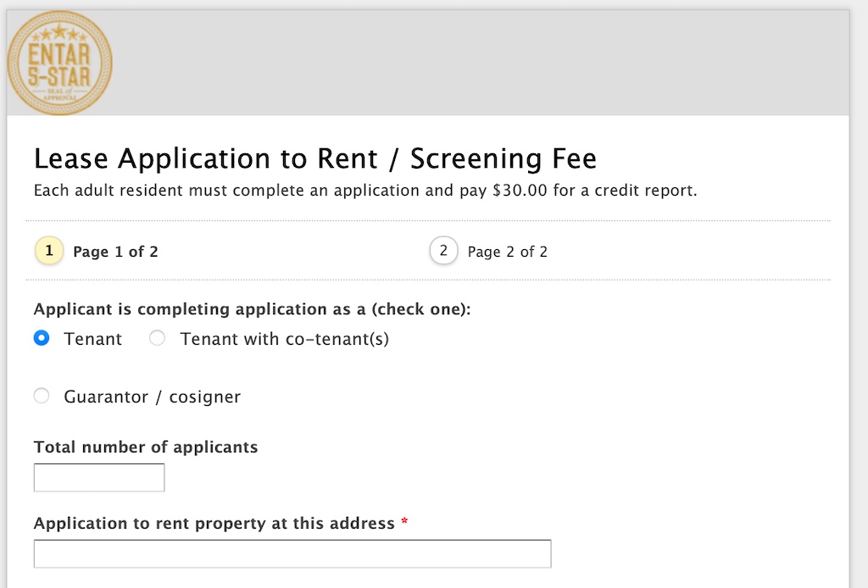Viewport: 868px width, 588px height.
Task: Select the 'Guarantor / cosigner' radio button
Action: pyautogui.click(x=42, y=397)
